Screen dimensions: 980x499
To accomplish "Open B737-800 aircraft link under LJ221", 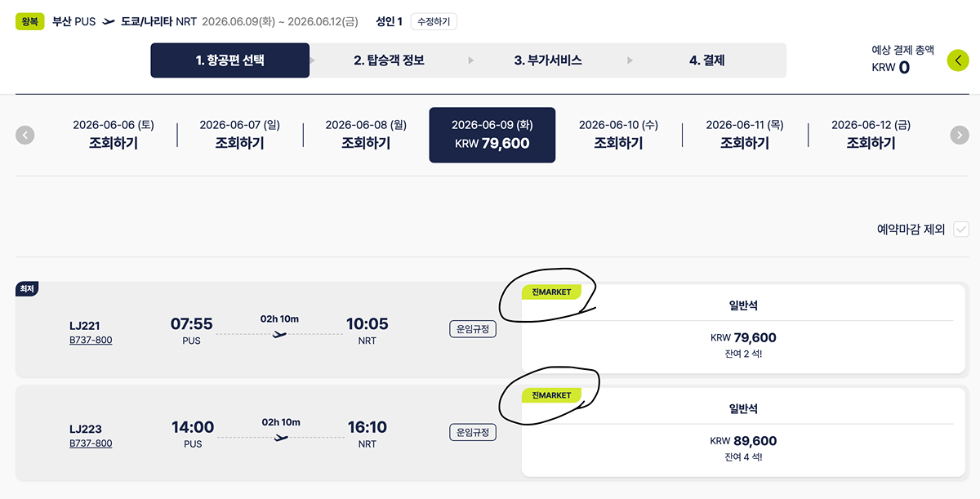I will (x=91, y=340).
